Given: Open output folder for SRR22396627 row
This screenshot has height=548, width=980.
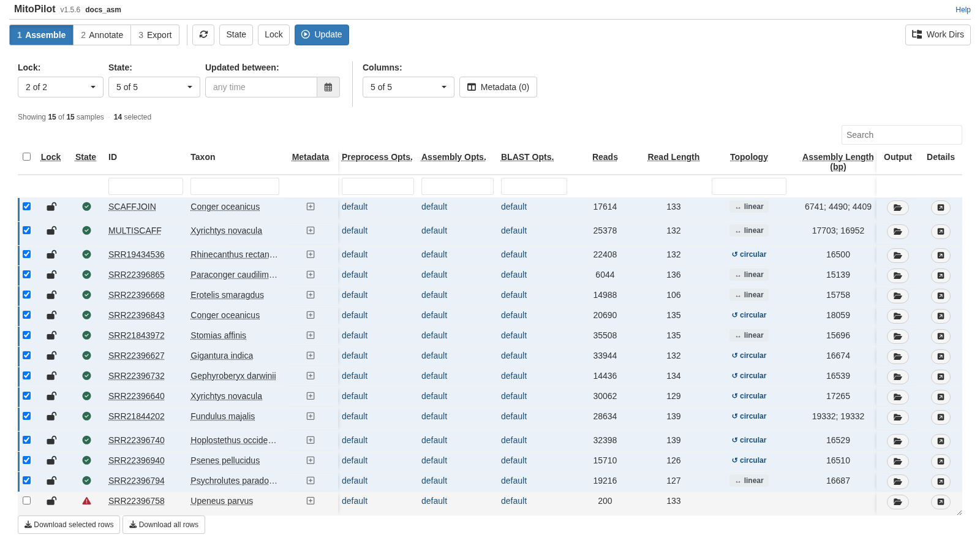Looking at the screenshot, I should (x=897, y=357).
